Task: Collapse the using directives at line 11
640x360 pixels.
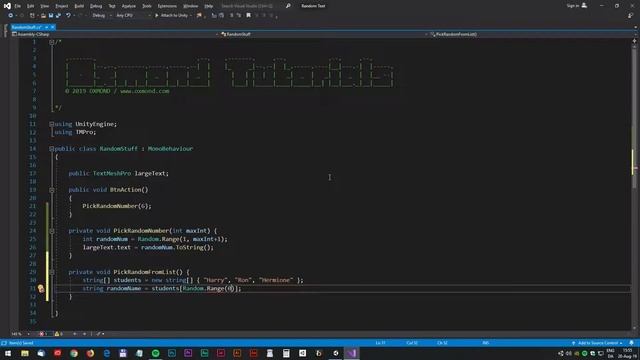Action: click(x=51, y=124)
